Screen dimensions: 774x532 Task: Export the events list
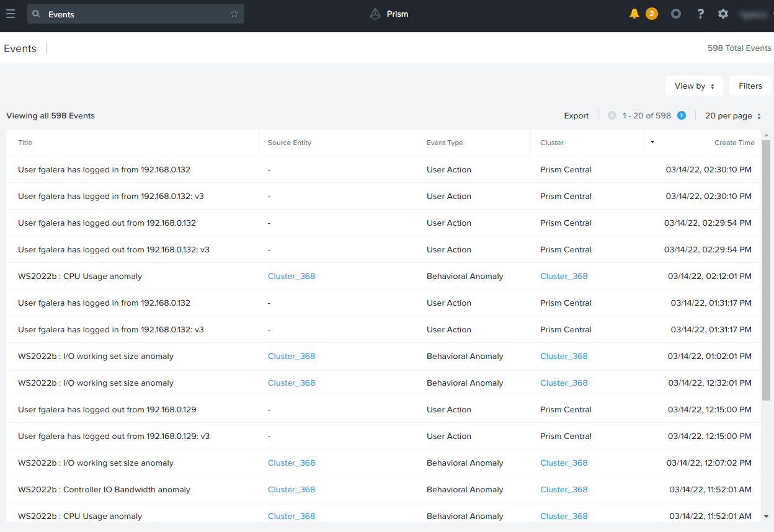point(576,116)
